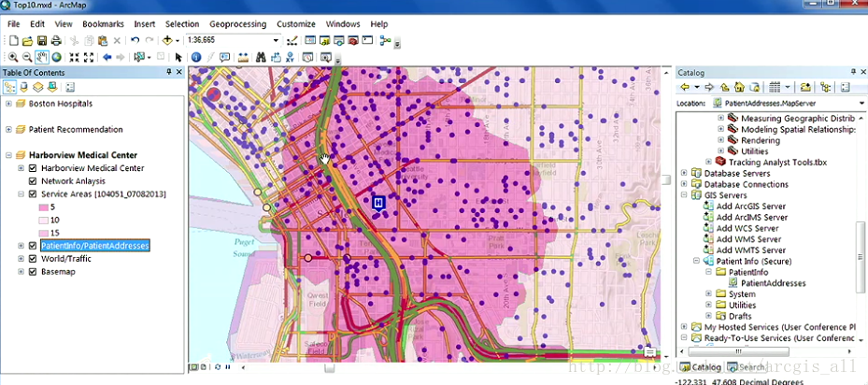The image size is (868, 385).
Task: Click the Print icon in standard toolbar
Action: (56, 40)
